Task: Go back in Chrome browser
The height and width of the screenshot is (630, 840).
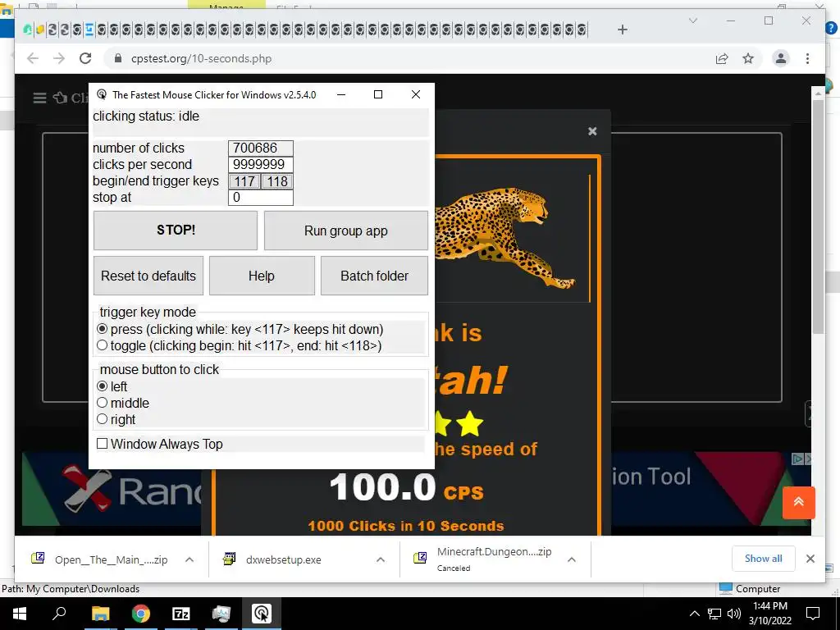Action: tap(33, 58)
